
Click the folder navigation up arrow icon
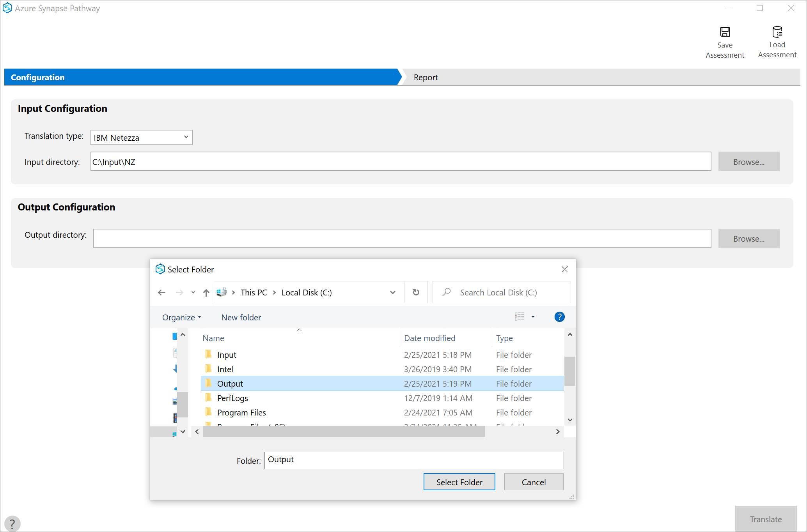tap(206, 292)
